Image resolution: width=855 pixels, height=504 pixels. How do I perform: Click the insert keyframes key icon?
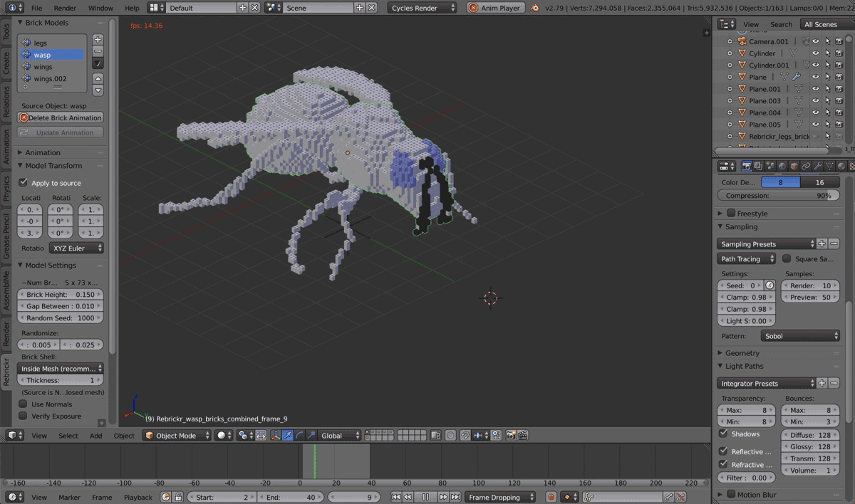pos(668,497)
